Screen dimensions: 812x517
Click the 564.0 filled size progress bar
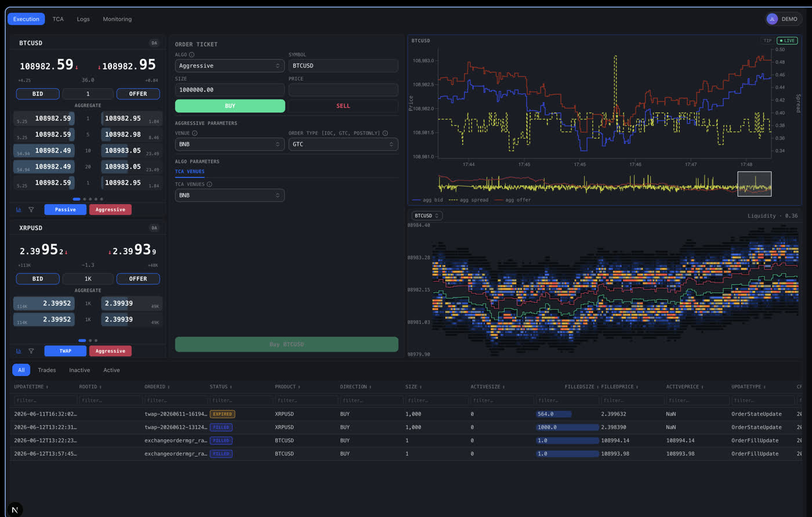(x=554, y=414)
